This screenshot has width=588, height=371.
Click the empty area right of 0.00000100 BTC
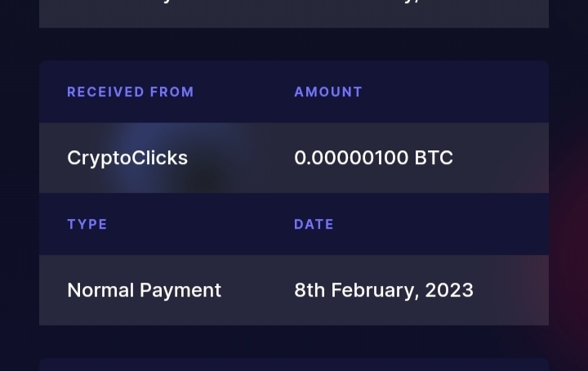click(x=501, y=158)
